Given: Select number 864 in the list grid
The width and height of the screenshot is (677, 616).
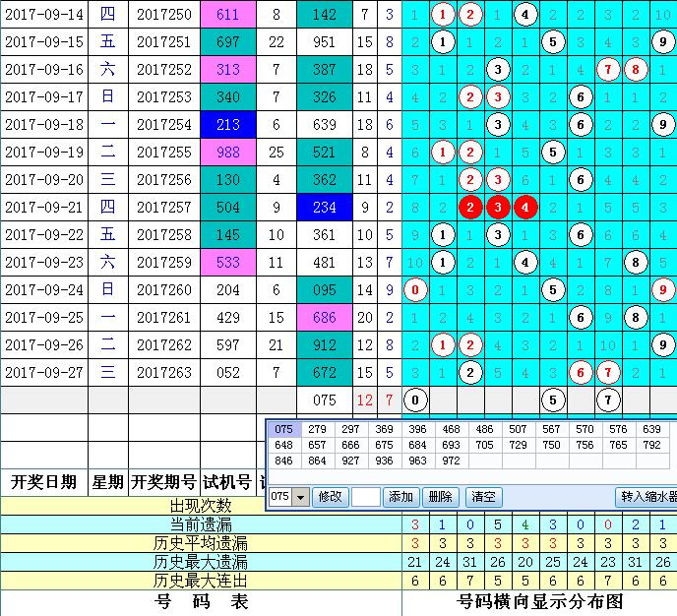Looking at the screenshot, I should point(317,461).
